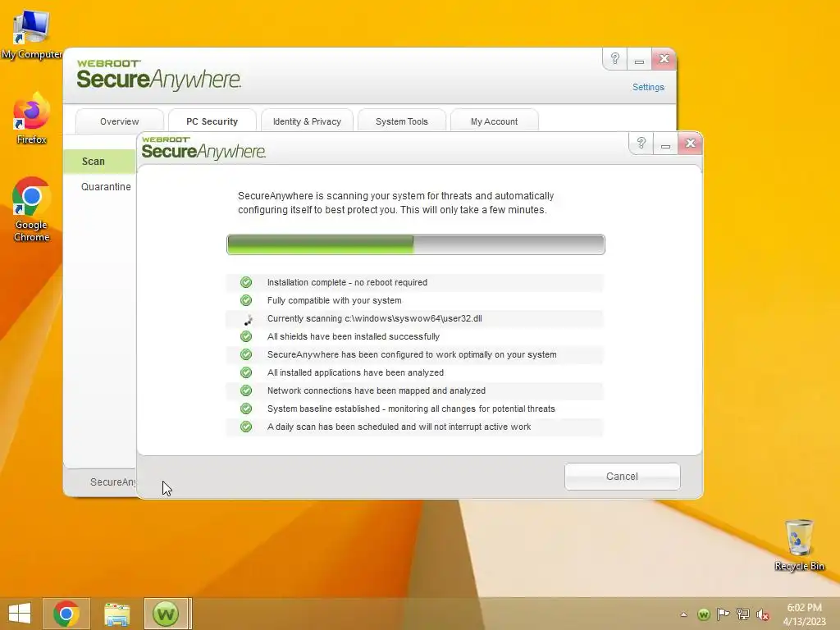The width and height of the screenshot is (840, 630).
Task: Click the taskbar clock
Action: pos(804,614)
